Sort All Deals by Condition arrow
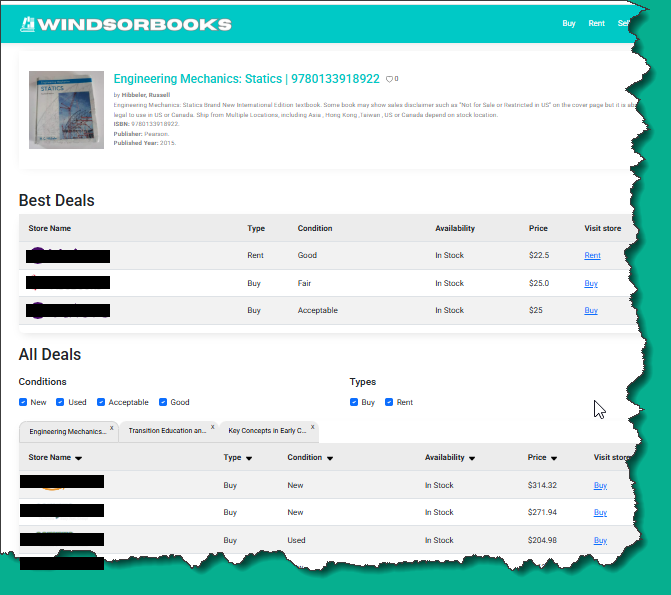 tap(330, 458)
